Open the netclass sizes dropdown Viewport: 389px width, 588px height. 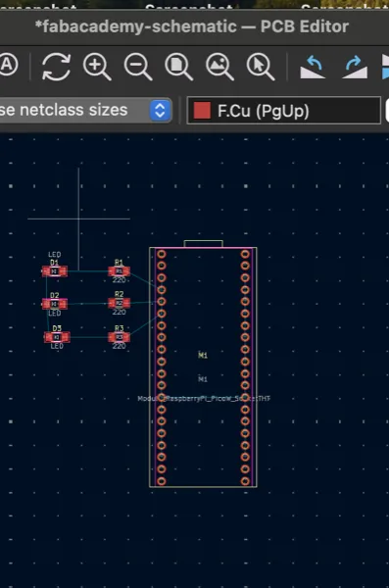coord(86,110)
